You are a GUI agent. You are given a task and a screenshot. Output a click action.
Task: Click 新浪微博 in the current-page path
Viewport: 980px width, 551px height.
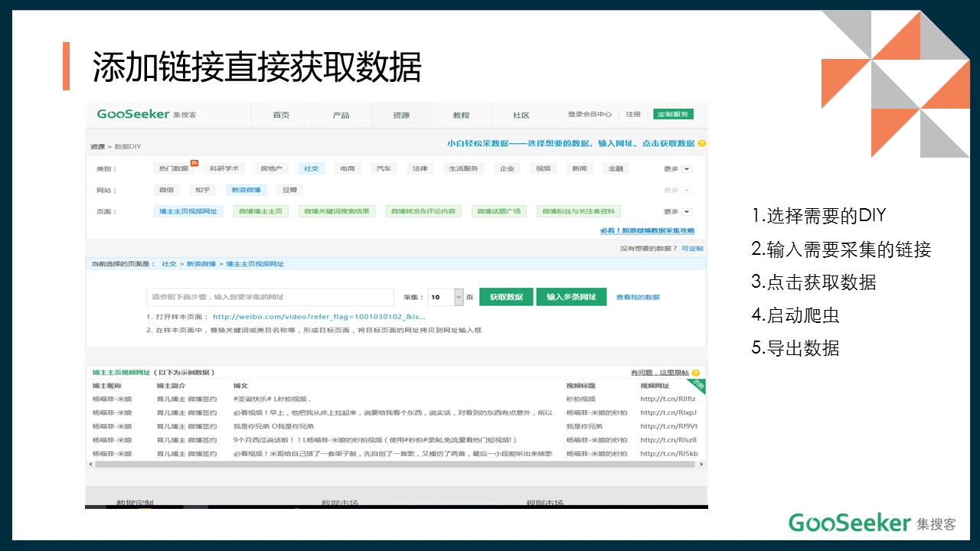[x=201, y=263]
